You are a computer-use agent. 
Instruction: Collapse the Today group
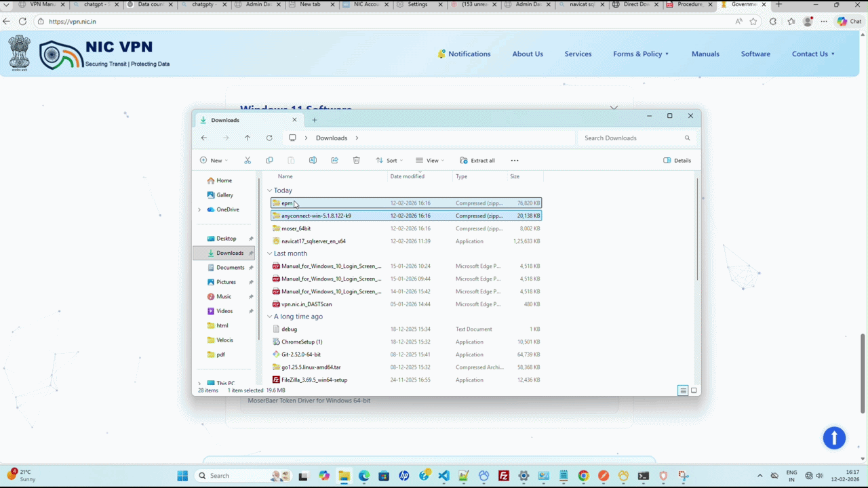point(270,190)
